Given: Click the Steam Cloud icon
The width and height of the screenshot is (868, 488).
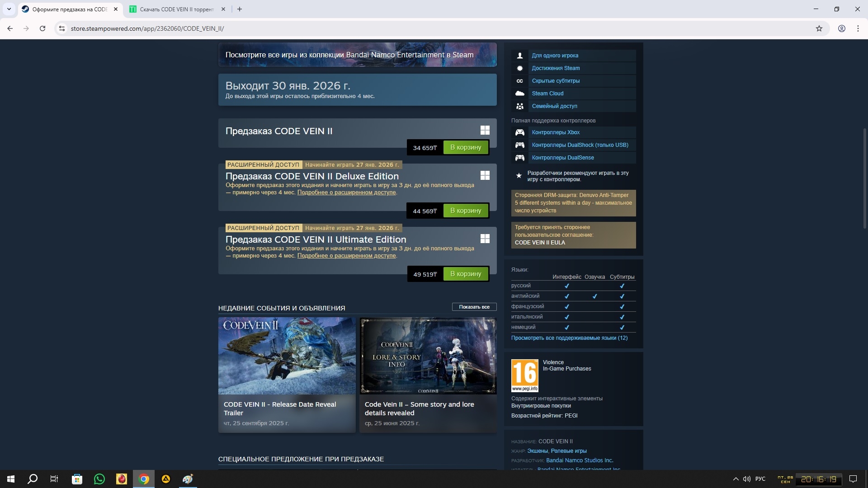Looking at the screenshot, I should pyautogui.click(x=520, y=94).
